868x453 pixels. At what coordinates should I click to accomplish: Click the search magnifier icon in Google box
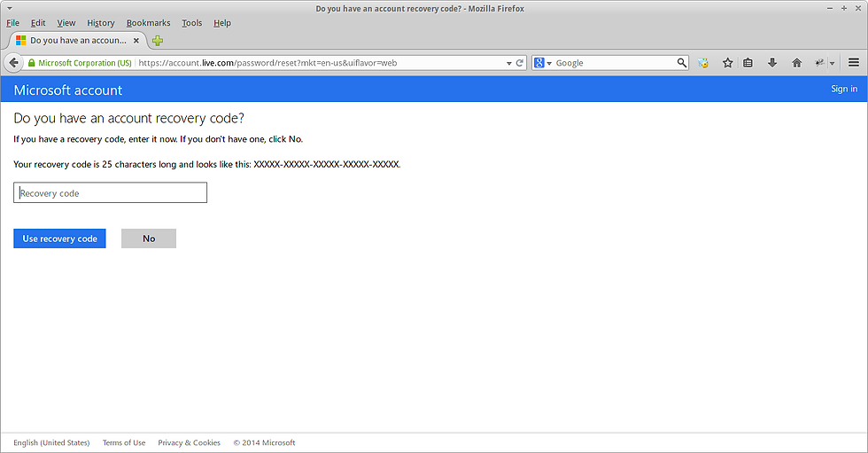tap(681, 63)
